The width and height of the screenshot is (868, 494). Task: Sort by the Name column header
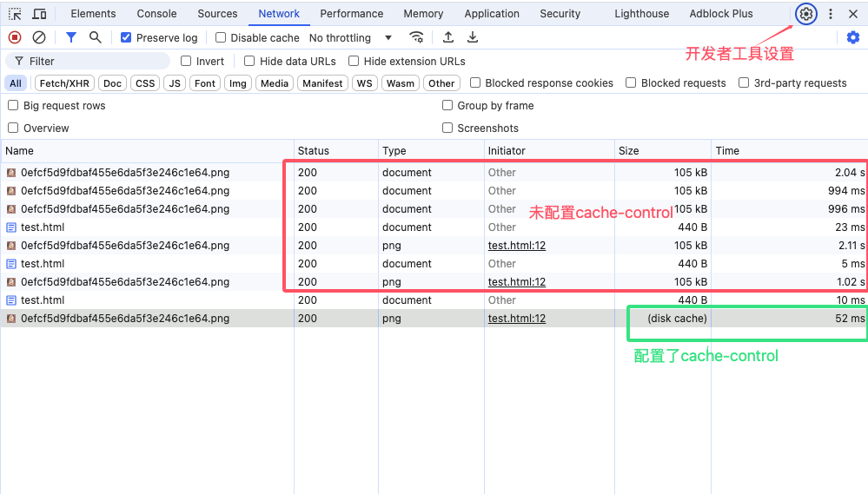pos(147,150)
